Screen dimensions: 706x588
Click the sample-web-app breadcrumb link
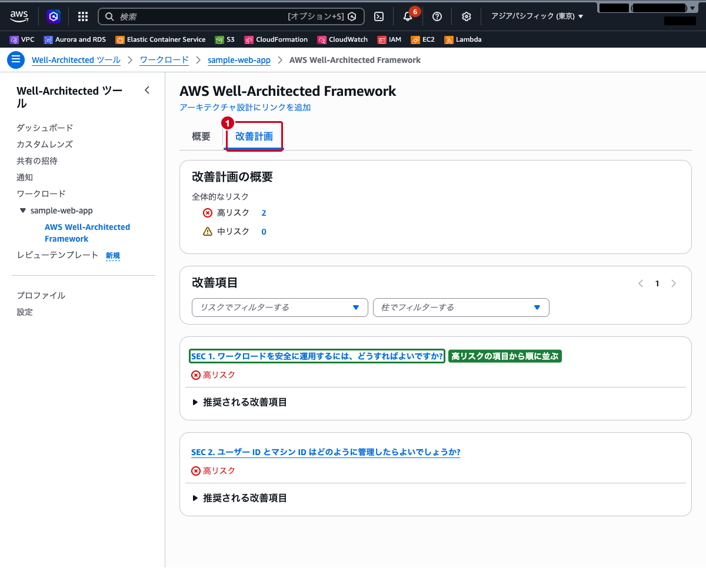click(239, 60)
